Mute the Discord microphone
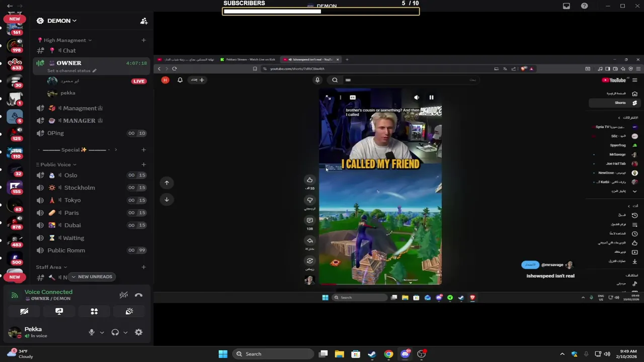The width and height of the screenshot is (644, 362). (92, 332)
